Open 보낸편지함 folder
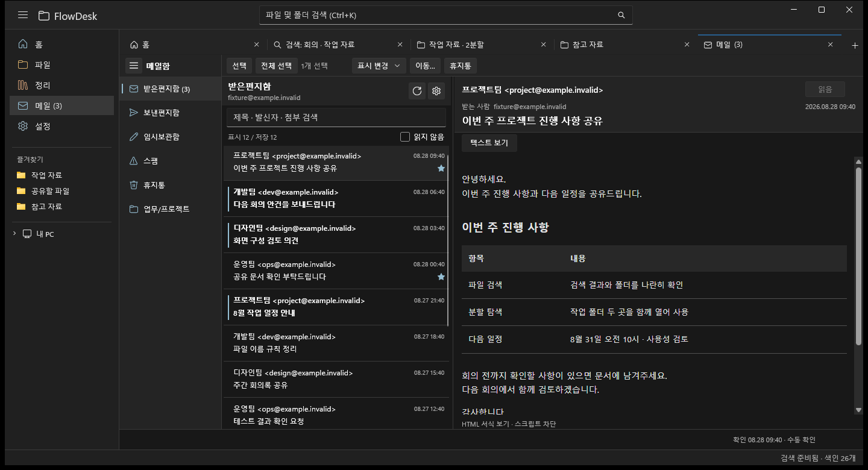868x470 pixels. click(x=171, y=113)
